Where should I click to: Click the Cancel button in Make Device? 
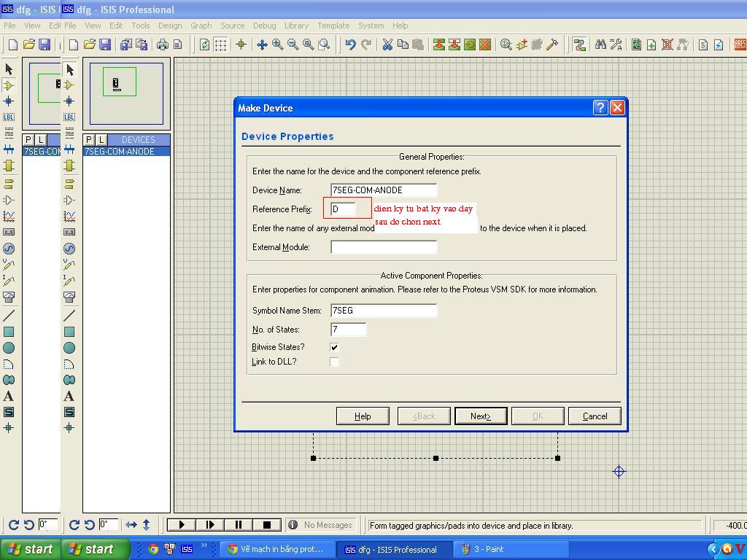click(x=595, y=416)
